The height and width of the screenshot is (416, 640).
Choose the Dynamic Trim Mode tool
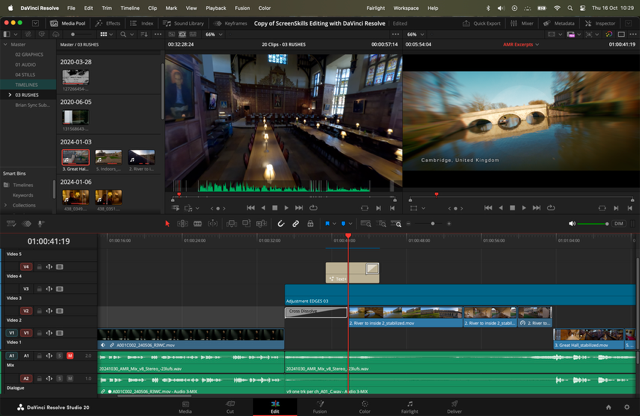213,224
